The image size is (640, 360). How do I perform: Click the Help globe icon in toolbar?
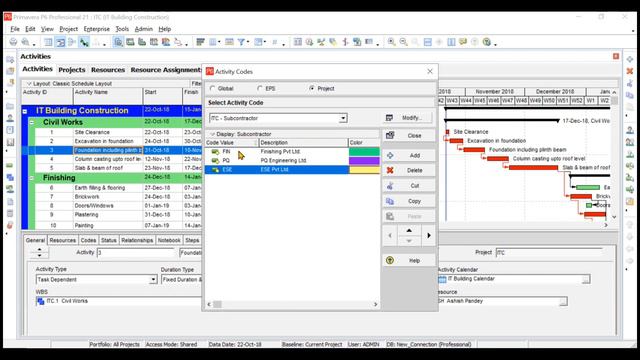(x=487, y=42)
